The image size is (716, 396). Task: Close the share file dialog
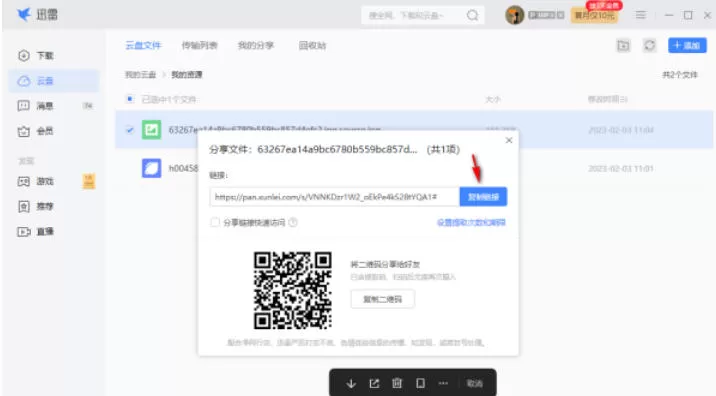[509, 140]
